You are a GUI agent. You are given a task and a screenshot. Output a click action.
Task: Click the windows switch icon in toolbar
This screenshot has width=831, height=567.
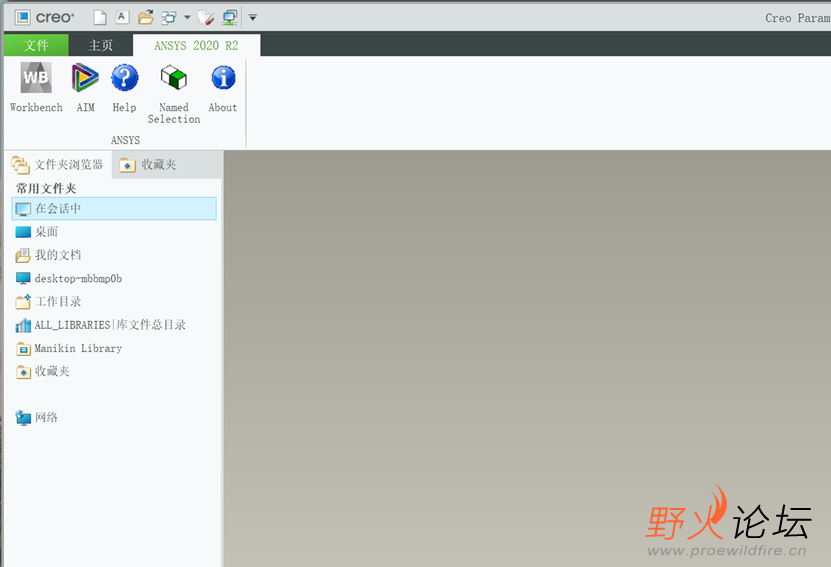coord(169,17)
